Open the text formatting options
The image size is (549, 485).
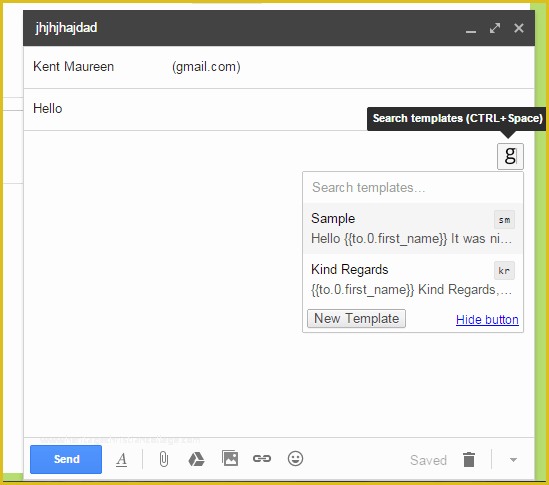click(x=121, y=459)
